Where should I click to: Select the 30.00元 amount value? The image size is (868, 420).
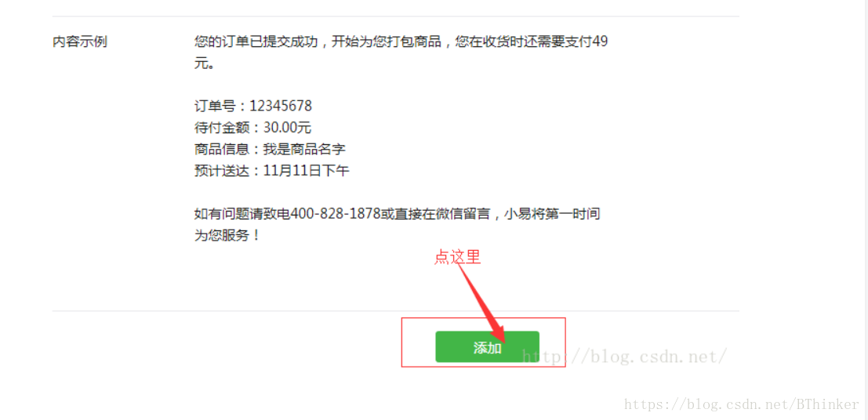pyautogui.click(x=287, y=128)
